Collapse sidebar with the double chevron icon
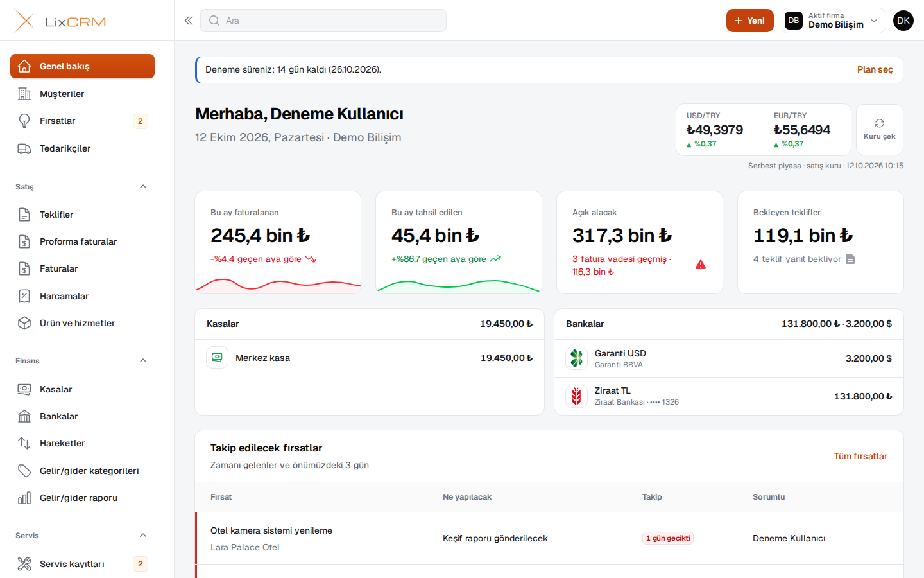Viewport: 924px width, 578px height. [189, 21]
